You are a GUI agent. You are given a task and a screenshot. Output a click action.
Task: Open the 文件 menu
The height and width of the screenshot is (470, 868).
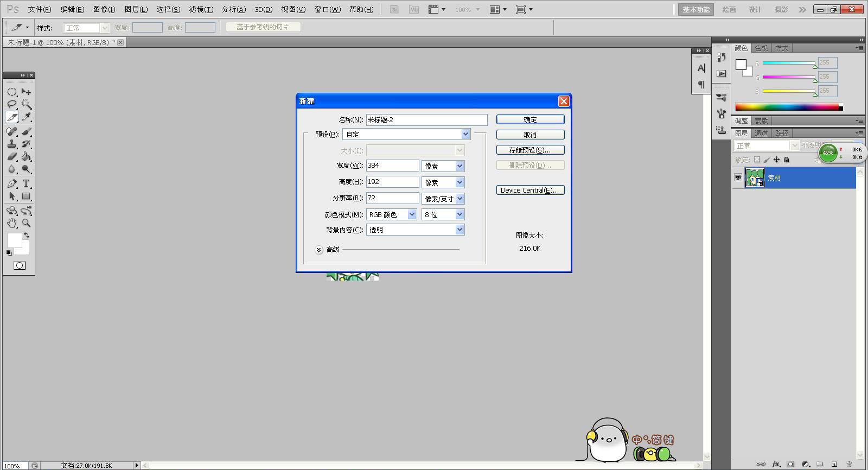[39, 9]
